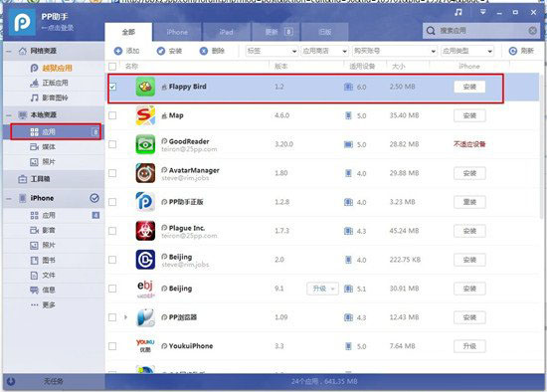Open the upgrade (升级) dropdown for Beijing 9.1
547x392 pixels.
[x=322, y=289]
